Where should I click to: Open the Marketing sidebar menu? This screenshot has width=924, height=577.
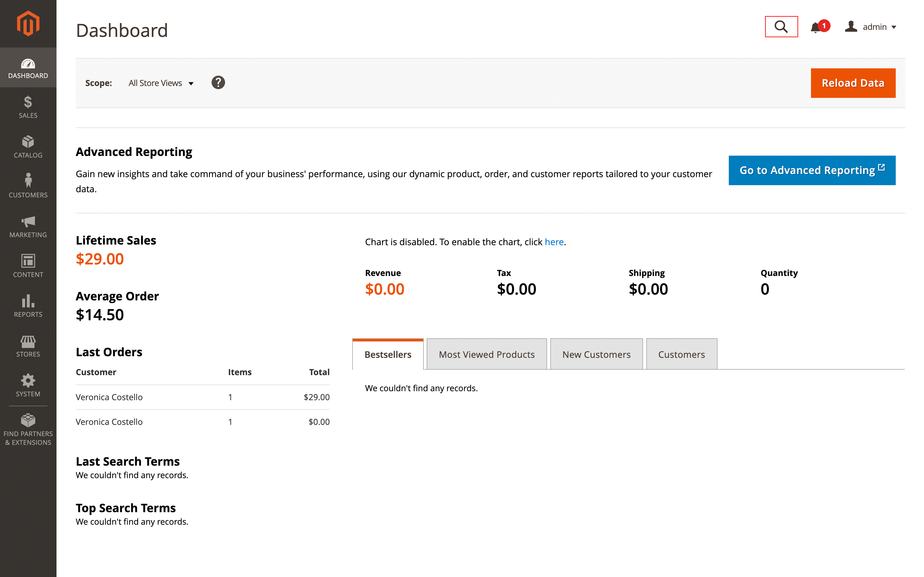[28, 226]
